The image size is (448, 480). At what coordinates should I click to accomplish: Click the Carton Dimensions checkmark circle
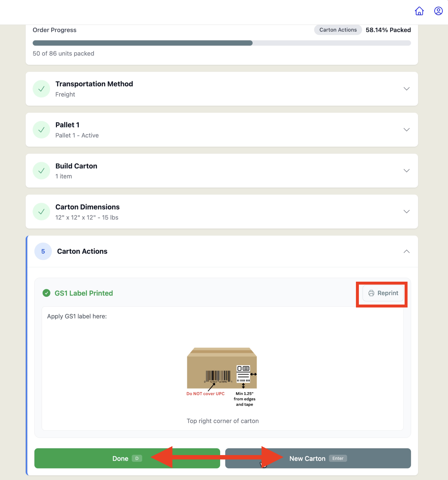tap(41, 212)
